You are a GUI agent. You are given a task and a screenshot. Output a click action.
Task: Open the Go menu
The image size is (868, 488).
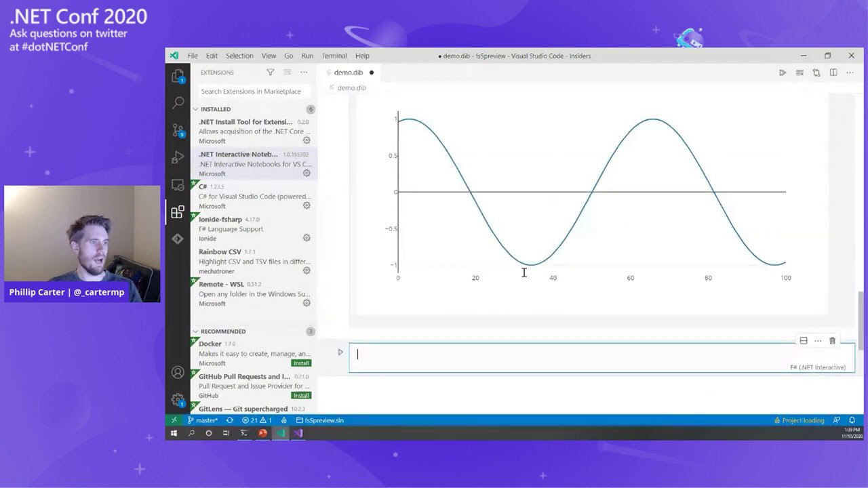pos(289,56)
